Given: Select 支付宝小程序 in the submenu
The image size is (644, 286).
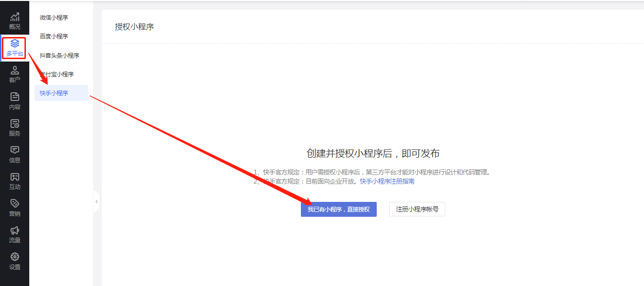Looking at the screenshot, I should pos(57,75).
